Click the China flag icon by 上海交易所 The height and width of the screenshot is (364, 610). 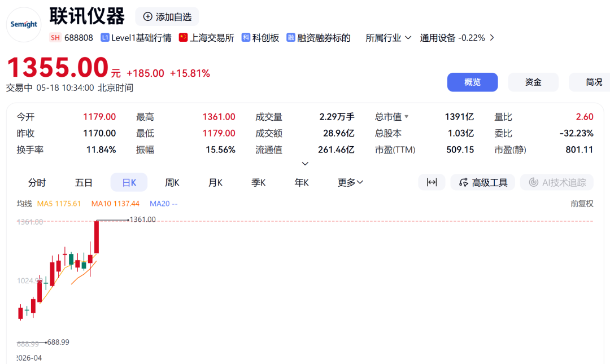coord(183,37)
